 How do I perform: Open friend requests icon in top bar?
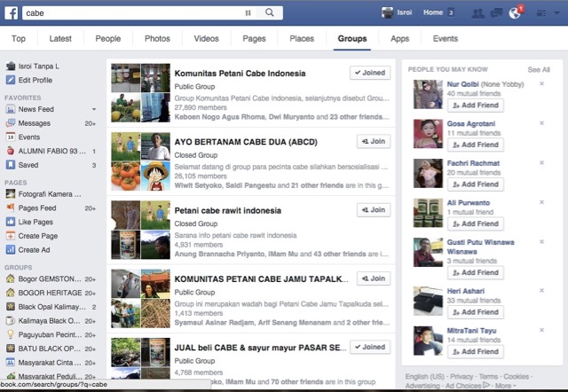click(x=478, y=13)
